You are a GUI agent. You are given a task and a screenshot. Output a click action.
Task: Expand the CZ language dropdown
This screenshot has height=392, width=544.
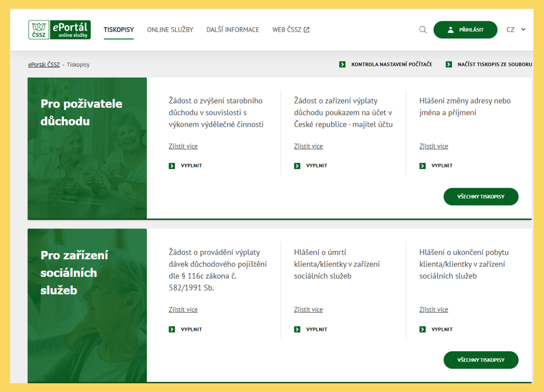(x=516, y=30)
